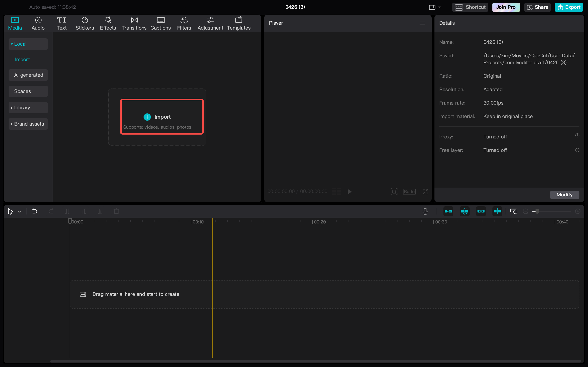This screenshot has width=588, height=367.
Task: Select the Filters tool tab
Action: coord(184,23)
